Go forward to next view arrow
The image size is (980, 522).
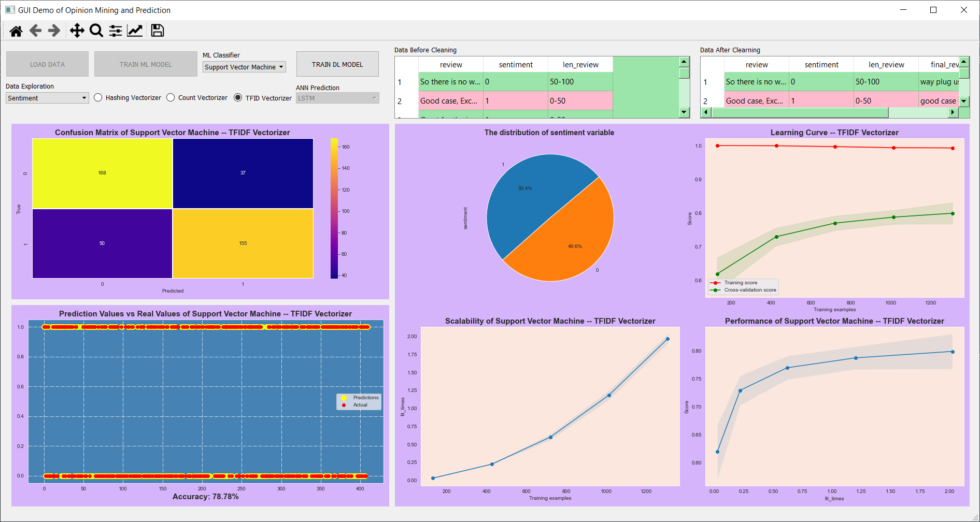pyautogui.click(x=54, y=31)
